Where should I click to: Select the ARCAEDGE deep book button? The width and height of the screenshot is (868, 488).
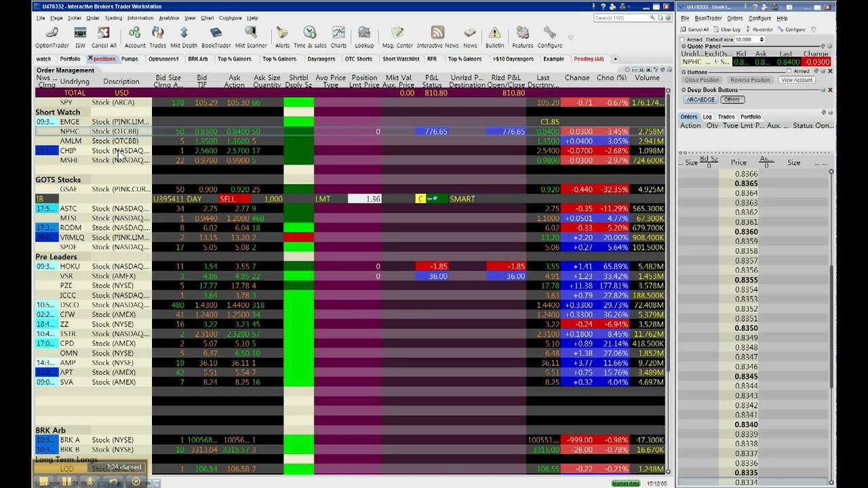point(700,100)
